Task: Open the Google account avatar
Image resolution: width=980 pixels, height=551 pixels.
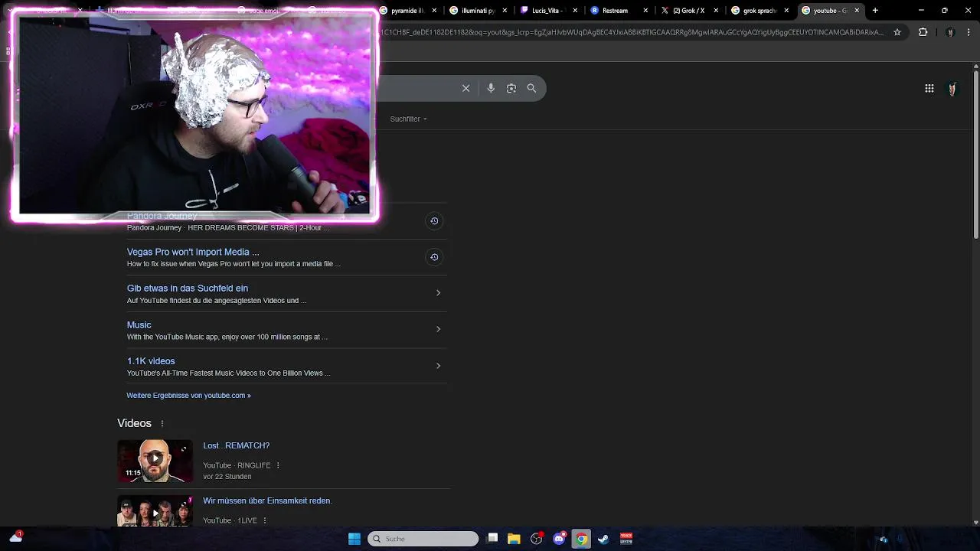Action: point(952,89)
